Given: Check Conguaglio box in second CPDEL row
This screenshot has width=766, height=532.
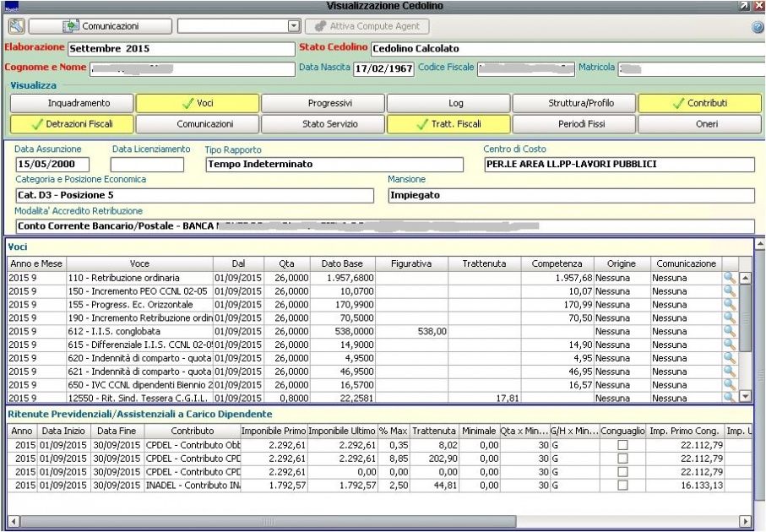Looking at the screenshot, I should click(622, 459).
